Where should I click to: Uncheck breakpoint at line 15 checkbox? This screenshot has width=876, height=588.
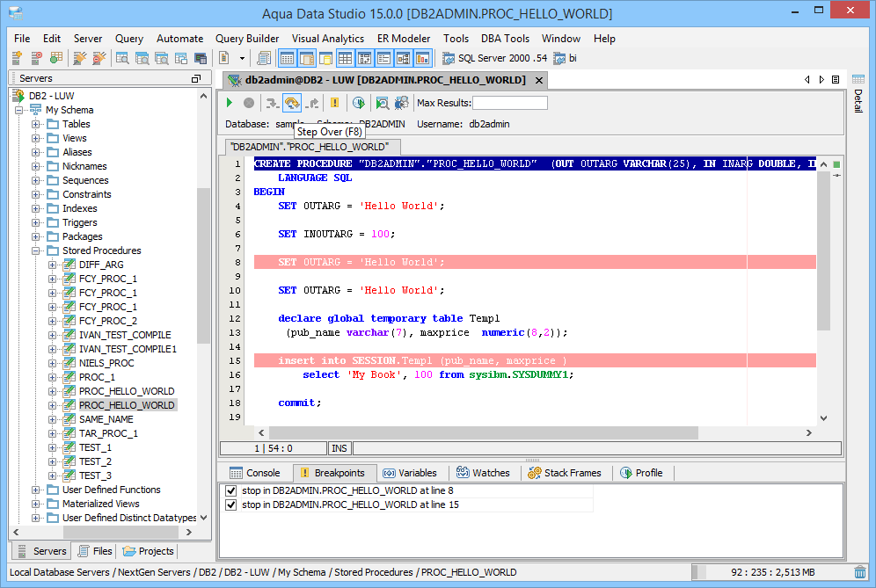tap(230, 505)
